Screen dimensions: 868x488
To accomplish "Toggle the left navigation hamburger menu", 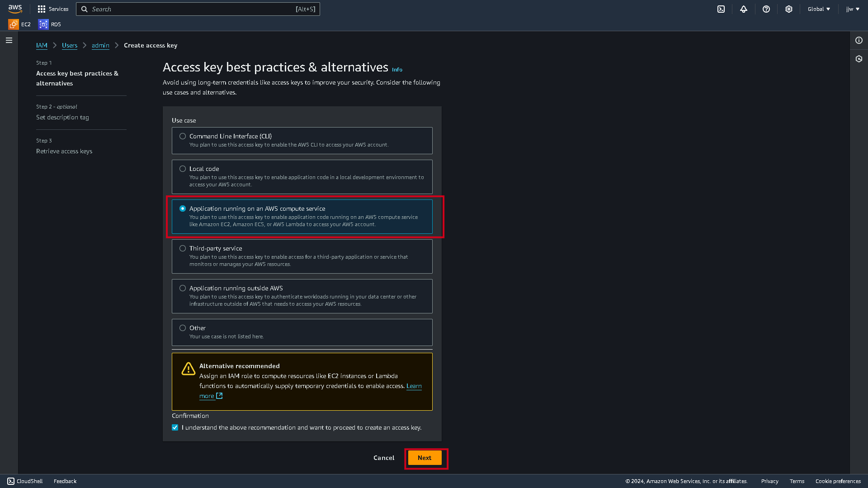I will pyautogui.click(x=9, y=40).
